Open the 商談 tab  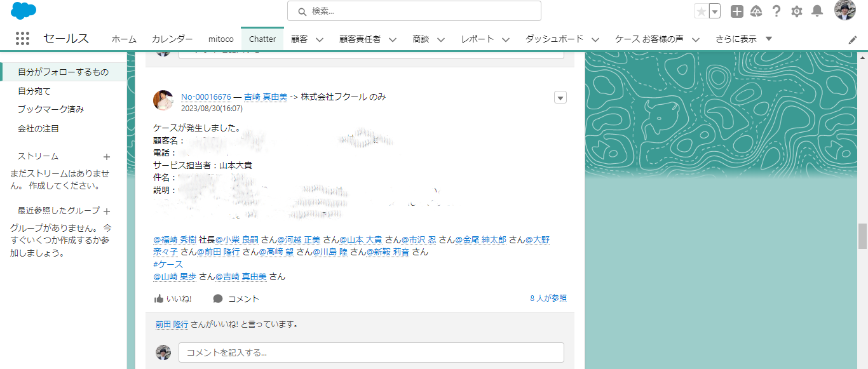421,39
